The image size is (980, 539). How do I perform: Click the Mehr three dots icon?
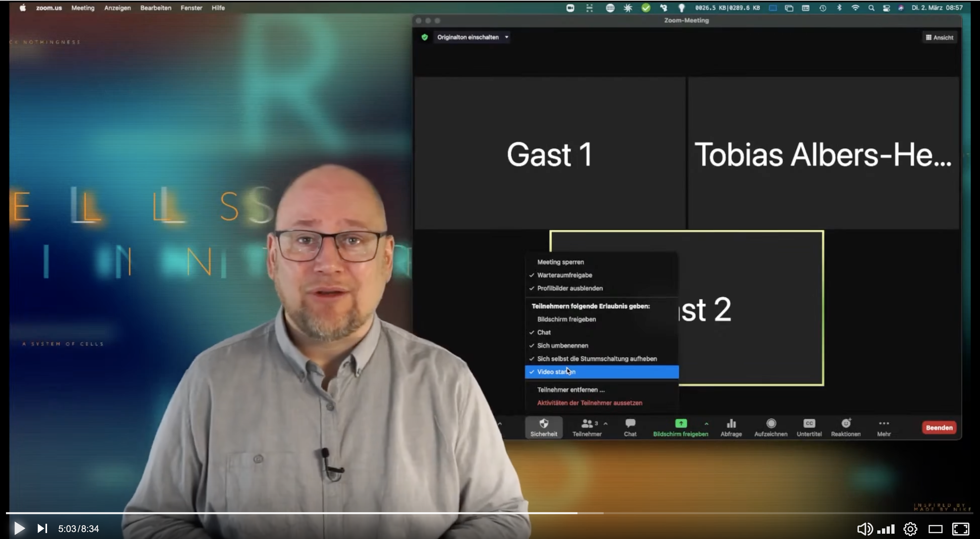(x=884, y=423)
